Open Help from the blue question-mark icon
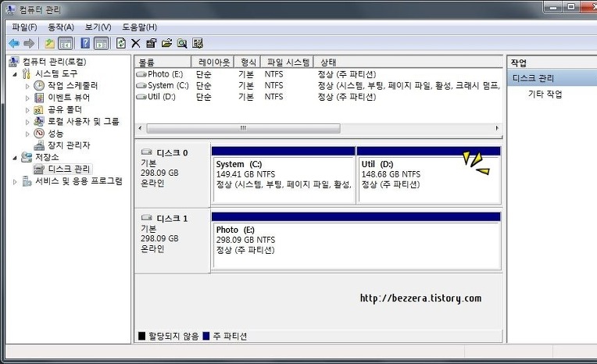Viewport: 597px width, 364px height. (85, 43)
